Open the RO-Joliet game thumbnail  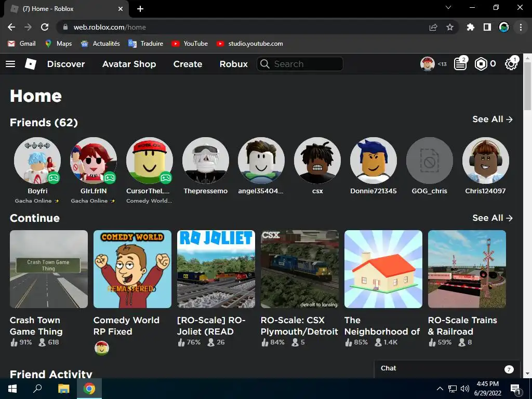(216, 269)
